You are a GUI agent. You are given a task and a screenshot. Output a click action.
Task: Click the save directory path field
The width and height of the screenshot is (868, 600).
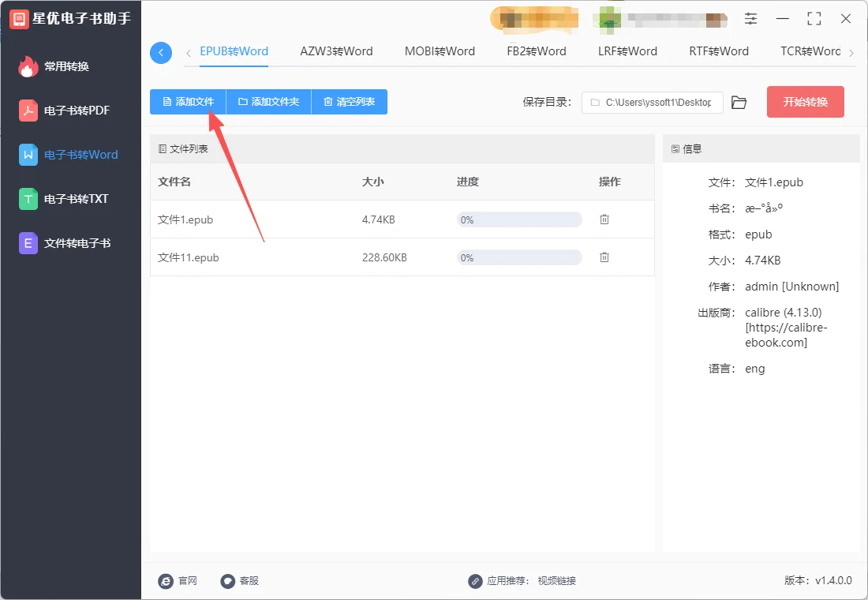[x=652, y=103]
